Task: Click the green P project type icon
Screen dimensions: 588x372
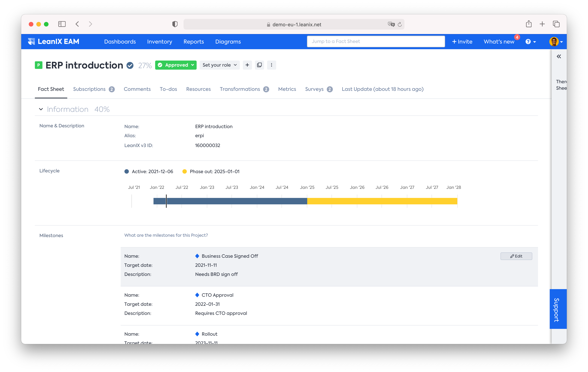Action: tap(39, 65)
